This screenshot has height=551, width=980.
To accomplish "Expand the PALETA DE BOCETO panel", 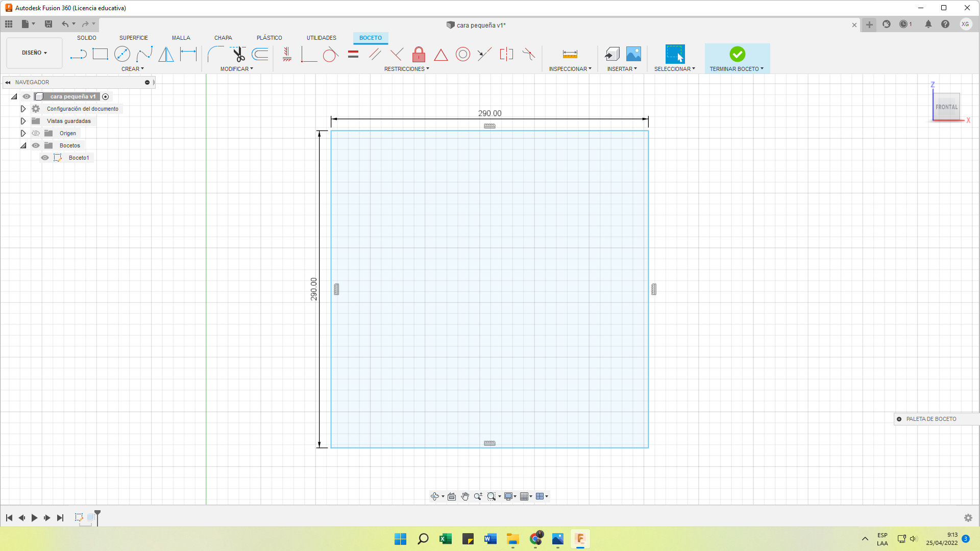I will [x=899, y=419].
